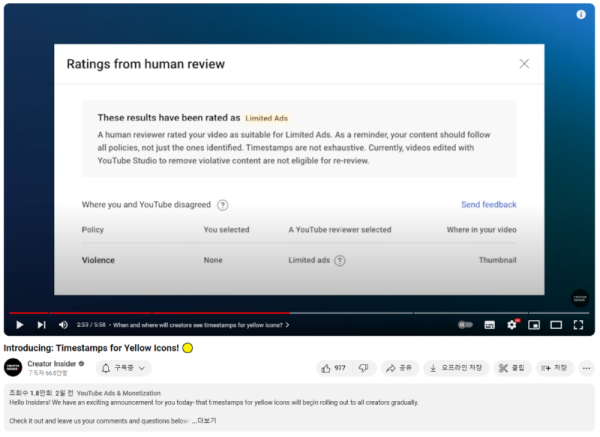600x437 pixels.
Task: Toggle the autoplay switch
Action: pos(465,325)
